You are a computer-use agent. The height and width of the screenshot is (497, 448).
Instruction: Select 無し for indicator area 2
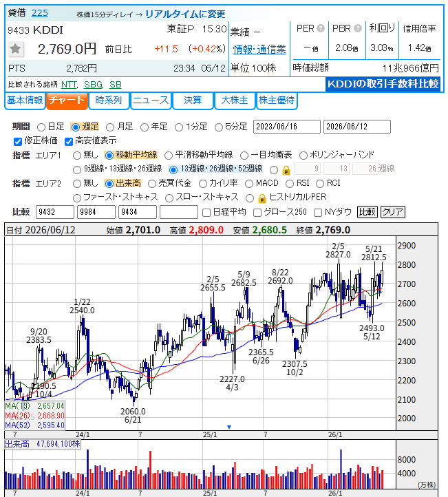click(77, 184)
